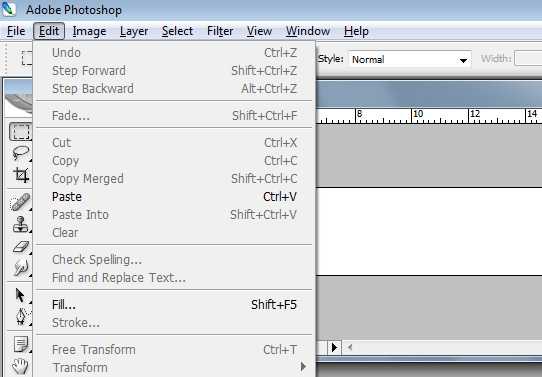Click the horizontal scrollbar left arrow
Image resolution: width=542 pixels, height=377 pixels.
[x=350, y=347]
